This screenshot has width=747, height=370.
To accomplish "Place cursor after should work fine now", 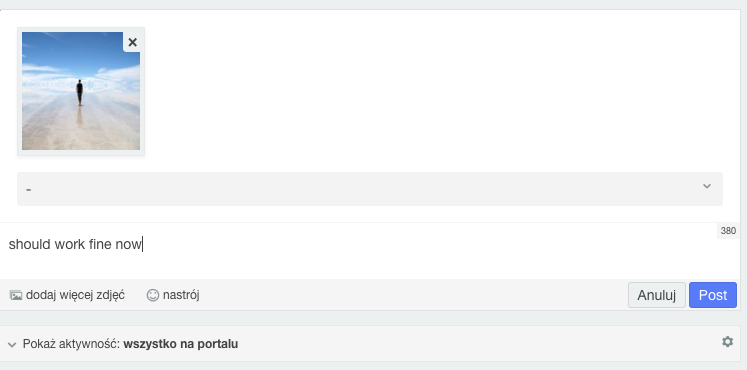I will (142, 245).
